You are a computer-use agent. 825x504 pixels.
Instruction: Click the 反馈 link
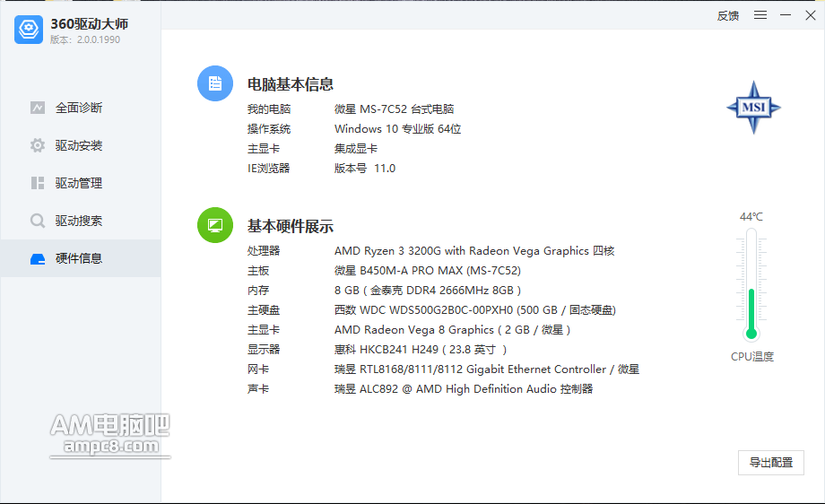pos(728,16)
